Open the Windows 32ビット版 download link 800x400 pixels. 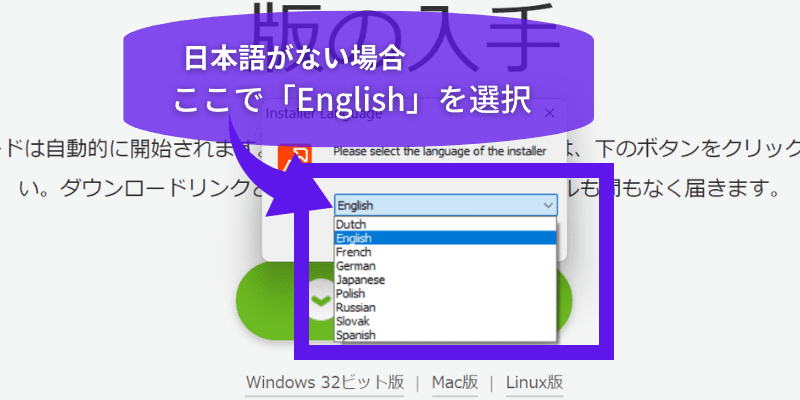pyautogui.click(x=325, y=382)
